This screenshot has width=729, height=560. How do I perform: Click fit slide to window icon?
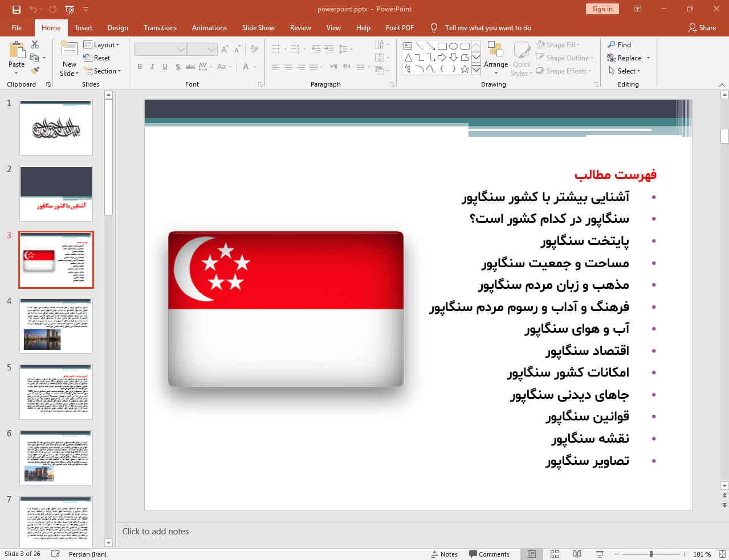[x=722, y=554]
